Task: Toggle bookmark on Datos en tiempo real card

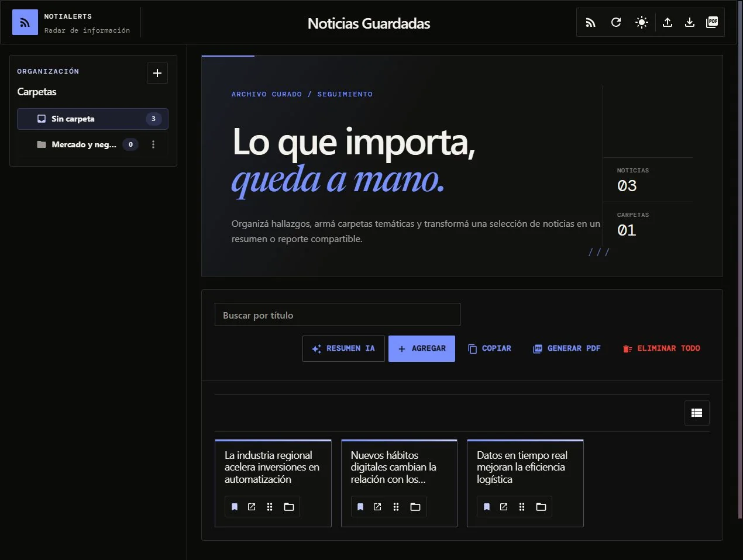Action: pyautogui.click(x=487, y=507)
